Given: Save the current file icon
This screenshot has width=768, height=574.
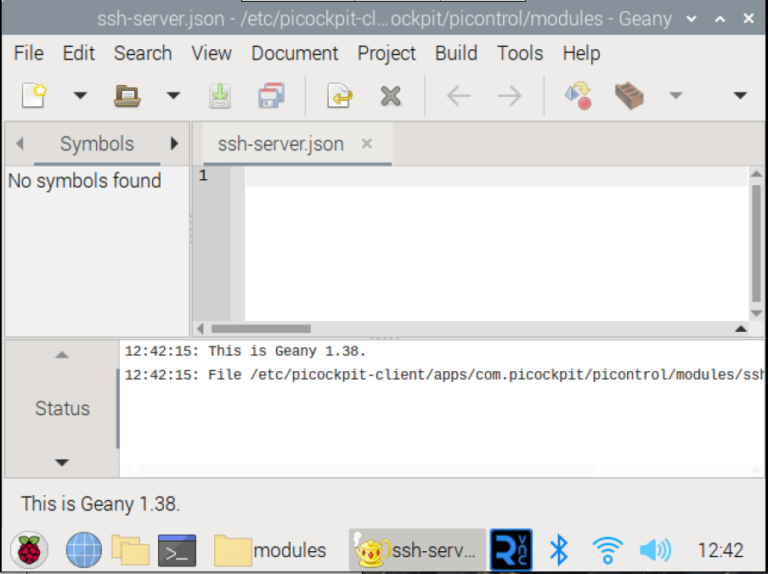Looking at the screenshot, I should [x=220, y=96].
